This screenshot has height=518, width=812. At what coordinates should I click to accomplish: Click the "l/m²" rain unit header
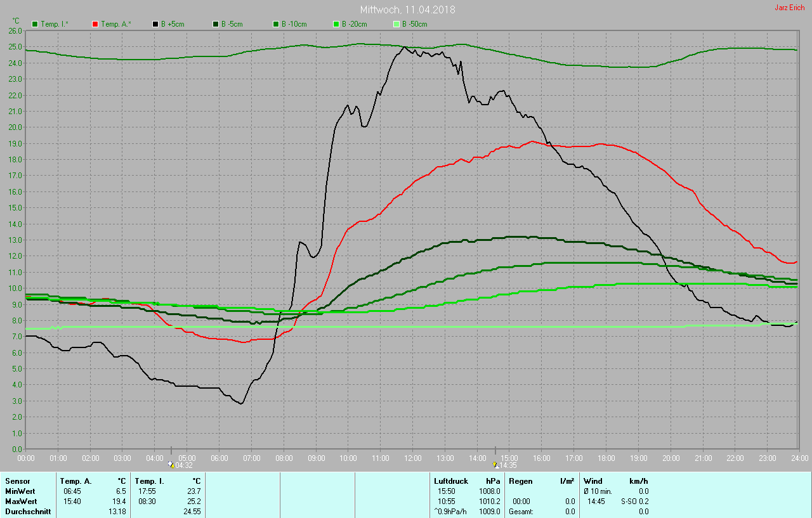(568, 481)
